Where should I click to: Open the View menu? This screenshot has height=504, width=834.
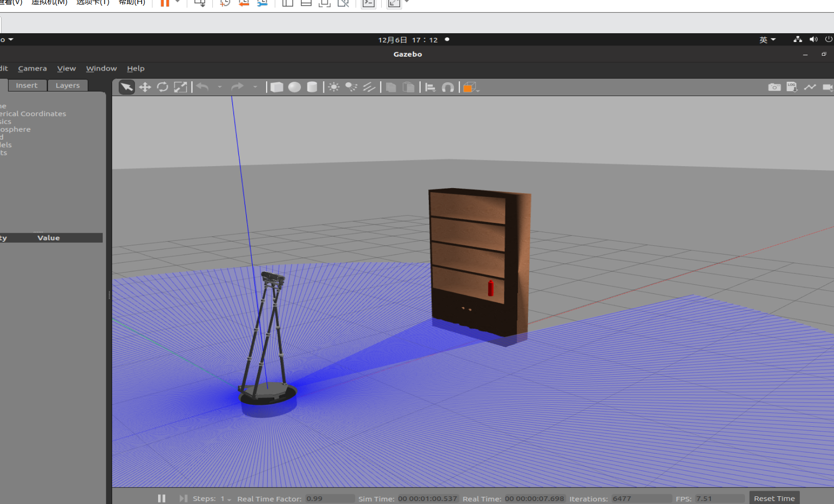coord(67,68)
